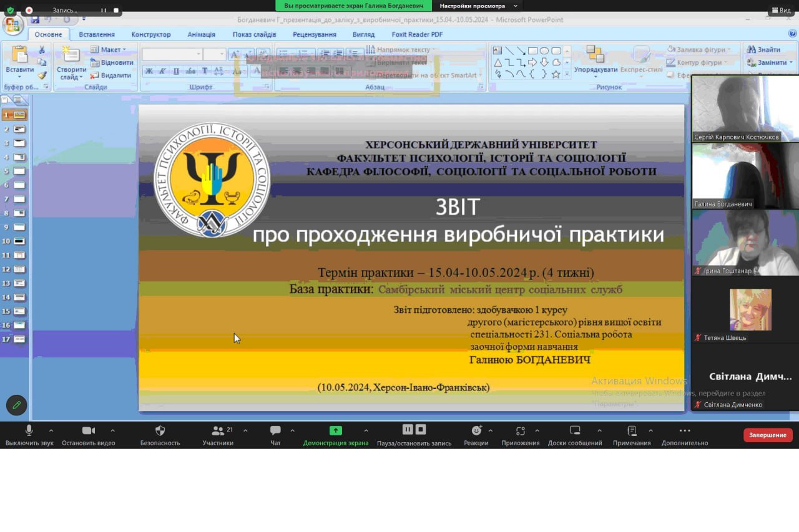Screen dimensions: 799x532
Task: Expand participants options arrow
Action: click(x=245, y=430)
